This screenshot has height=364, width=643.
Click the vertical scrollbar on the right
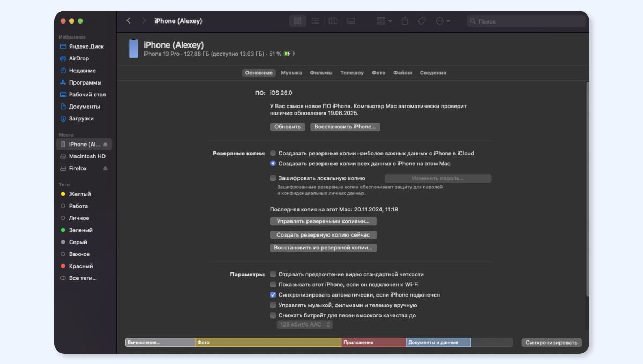pyautogui.click(x=587, y=188)
